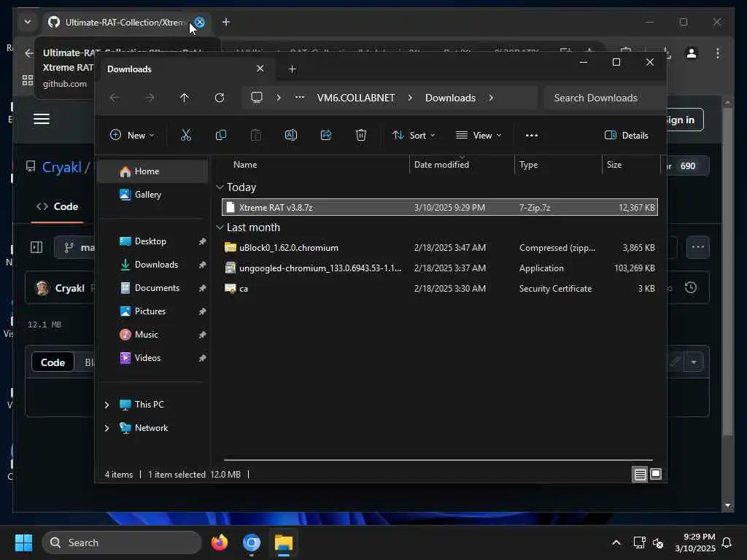Viewport: 747px width, 560px height.
Task: Expand chevron after VM6.COLLABNET breadcrumb
Action: click(x=410, y=98)
